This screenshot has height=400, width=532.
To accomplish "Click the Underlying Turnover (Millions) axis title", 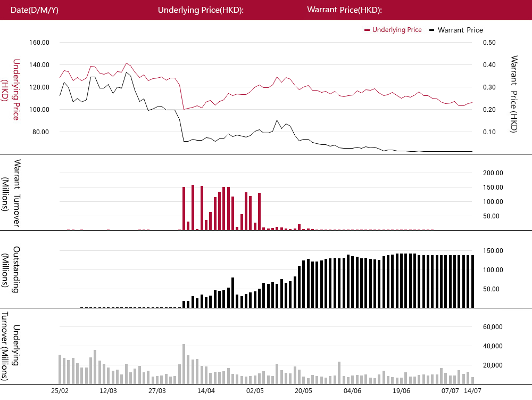I will coord(10,346).
